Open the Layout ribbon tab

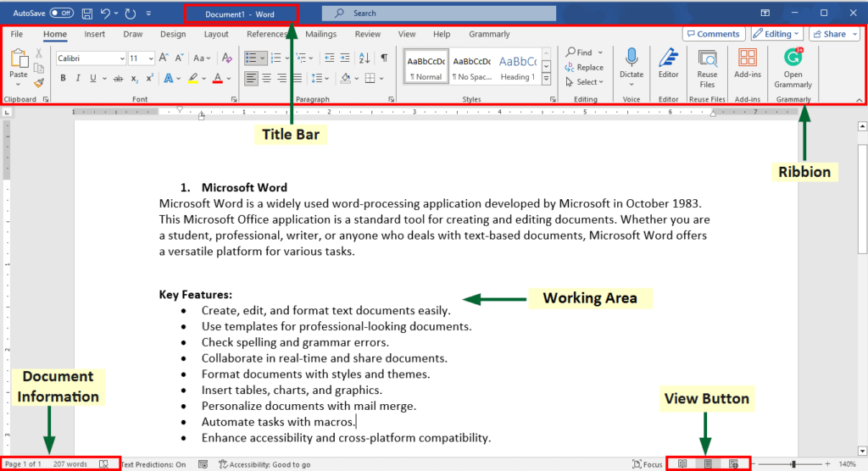click(x=216, y=34)
